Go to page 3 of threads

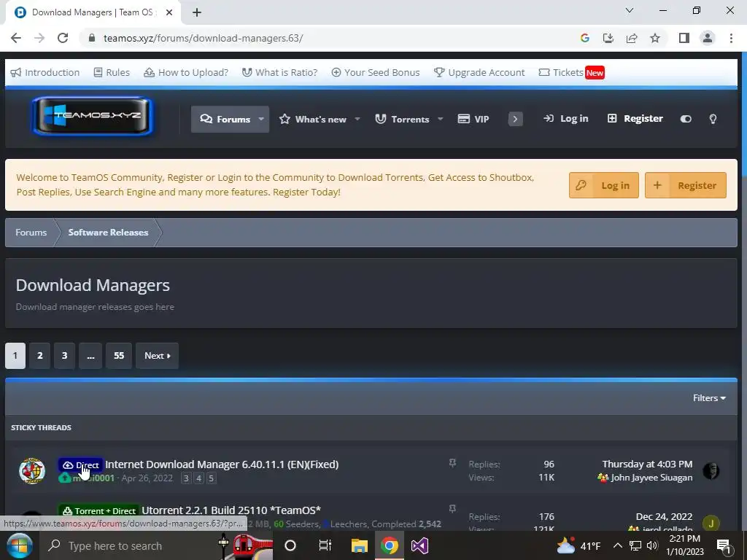pyautogui.click(x=64, y=356)
